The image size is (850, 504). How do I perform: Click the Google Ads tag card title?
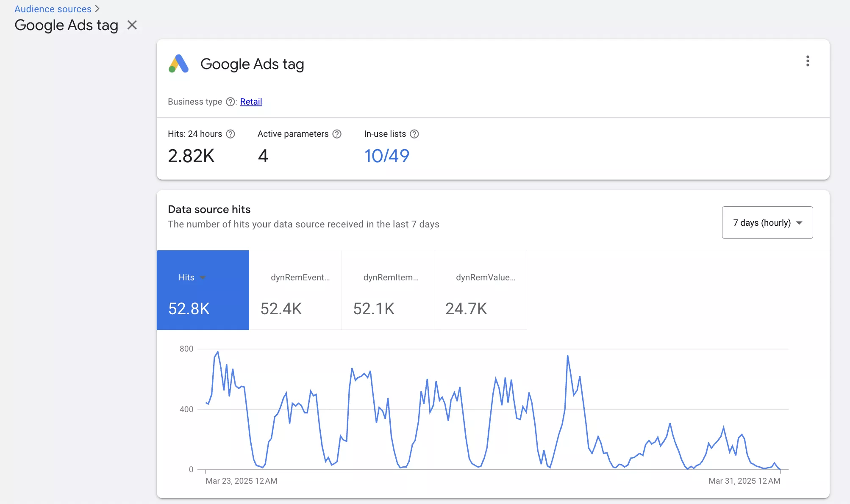coord(252,64)
